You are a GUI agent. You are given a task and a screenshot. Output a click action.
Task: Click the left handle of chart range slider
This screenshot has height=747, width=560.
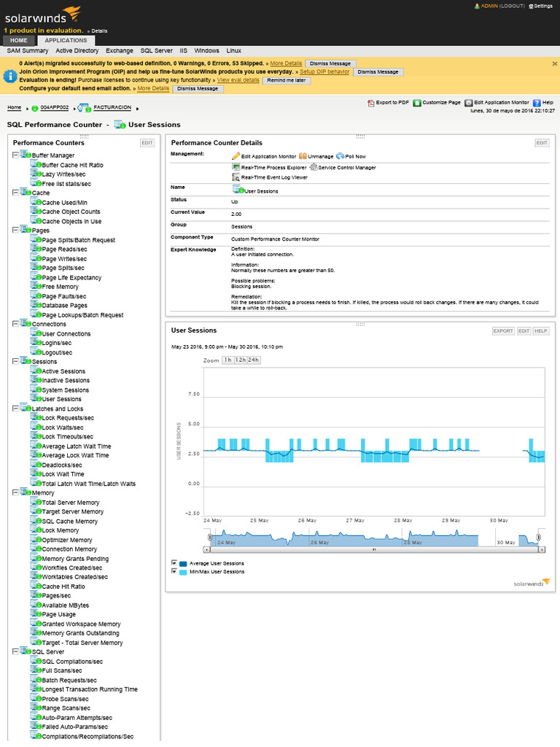click(210, 538)
